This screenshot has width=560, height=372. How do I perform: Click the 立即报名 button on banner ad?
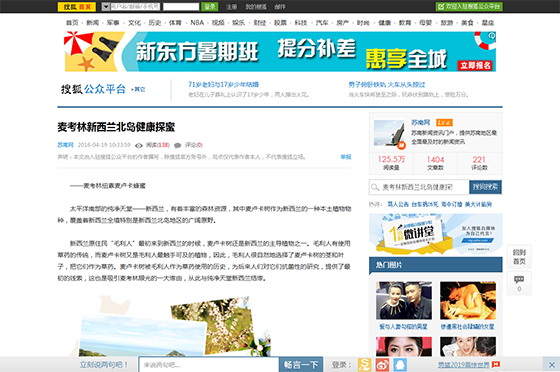click(x=475, y=65)
